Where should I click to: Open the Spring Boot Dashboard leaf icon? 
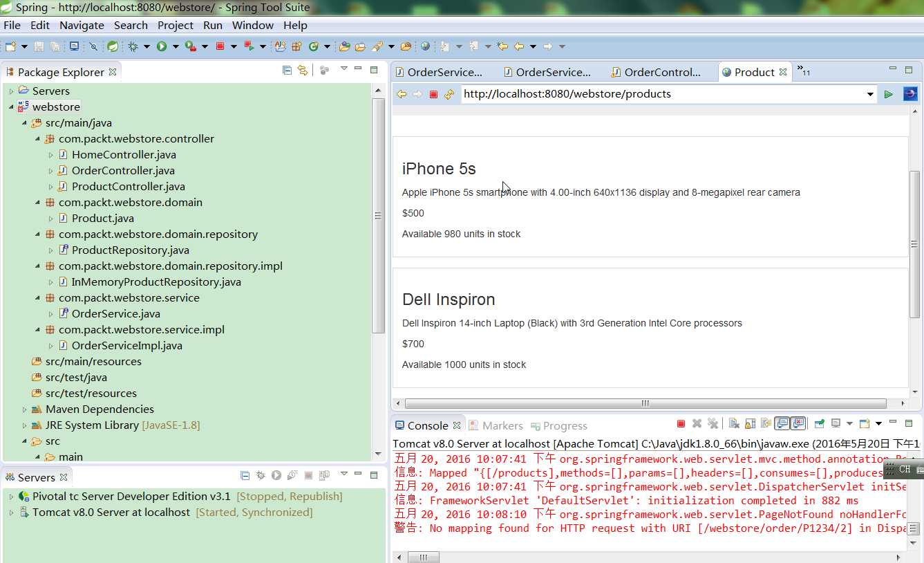[x=113, y=46]
